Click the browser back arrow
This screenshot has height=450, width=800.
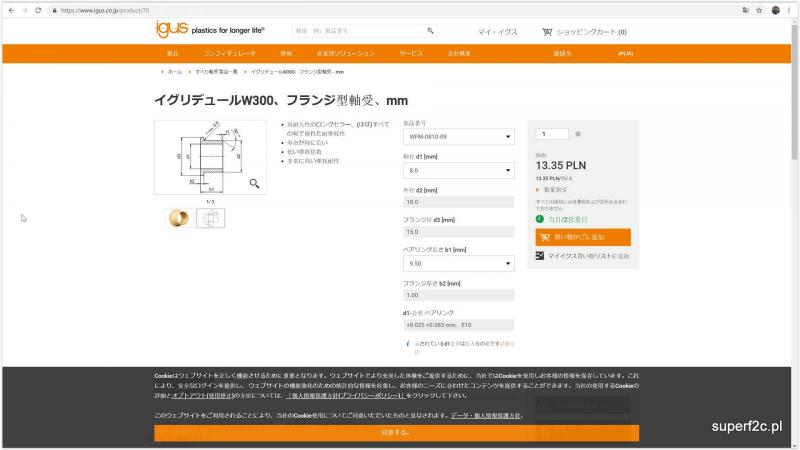[10, 10]
